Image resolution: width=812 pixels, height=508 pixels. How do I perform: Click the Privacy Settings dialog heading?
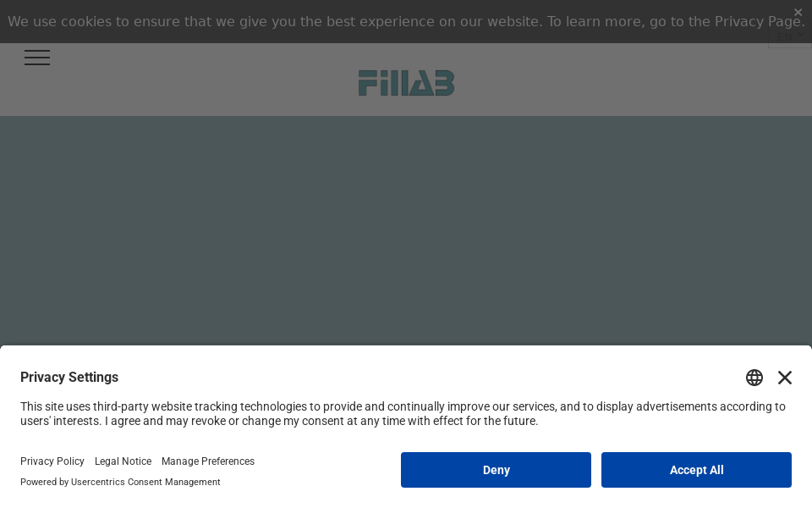(x=69, y=378)
